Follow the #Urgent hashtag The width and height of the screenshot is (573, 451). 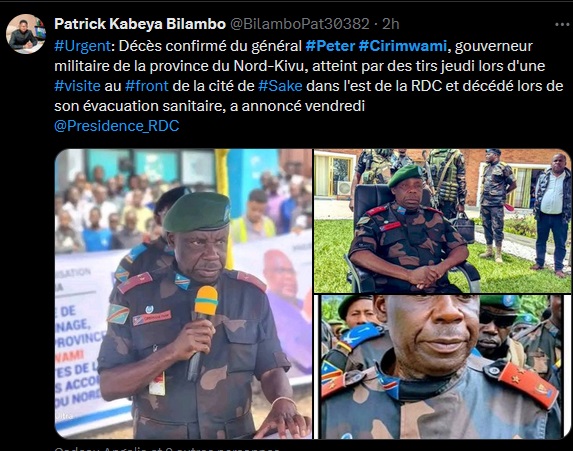(82, 46)
